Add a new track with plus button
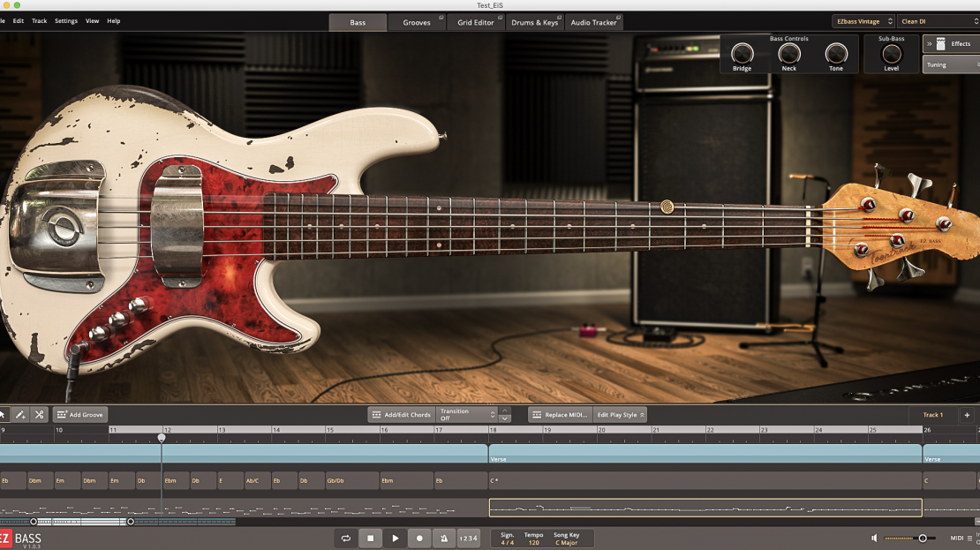Image resolution: width=980 pixels, height=550 pixels. (x=967, y=414)
